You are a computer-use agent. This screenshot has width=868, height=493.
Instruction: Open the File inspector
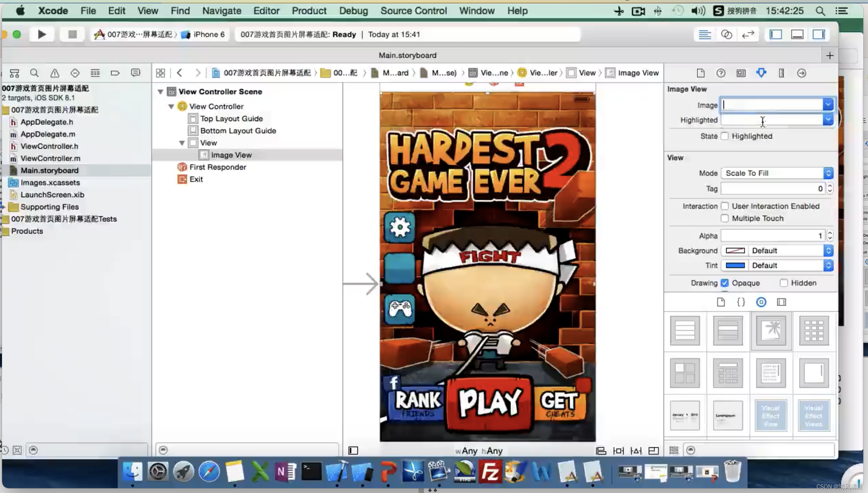pyautogui.click(x=700, y=73)
